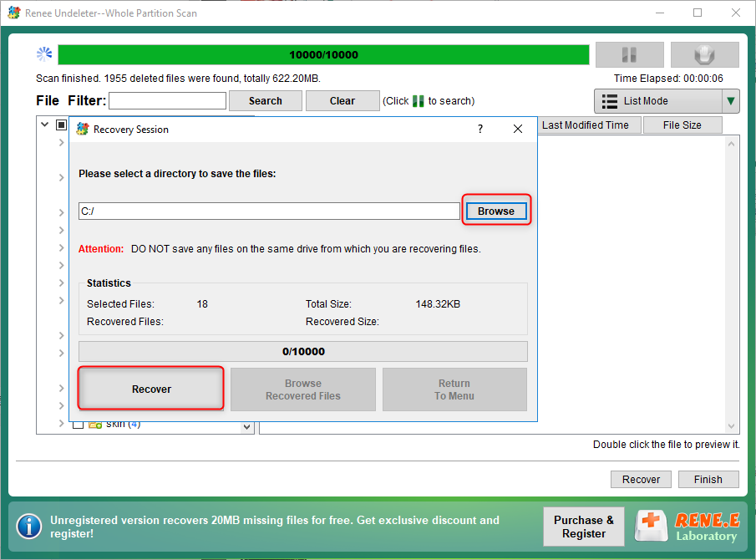Click the green pause icon in search hint
The height and width of the screenshot is (560, 756).
click(418, 101)
